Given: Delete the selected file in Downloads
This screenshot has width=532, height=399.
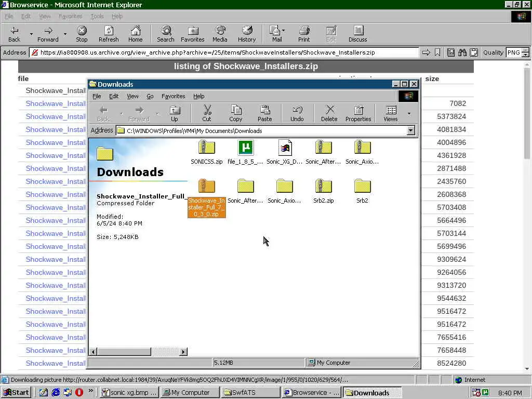Looking at the screenshot, I should pos(329,113).
